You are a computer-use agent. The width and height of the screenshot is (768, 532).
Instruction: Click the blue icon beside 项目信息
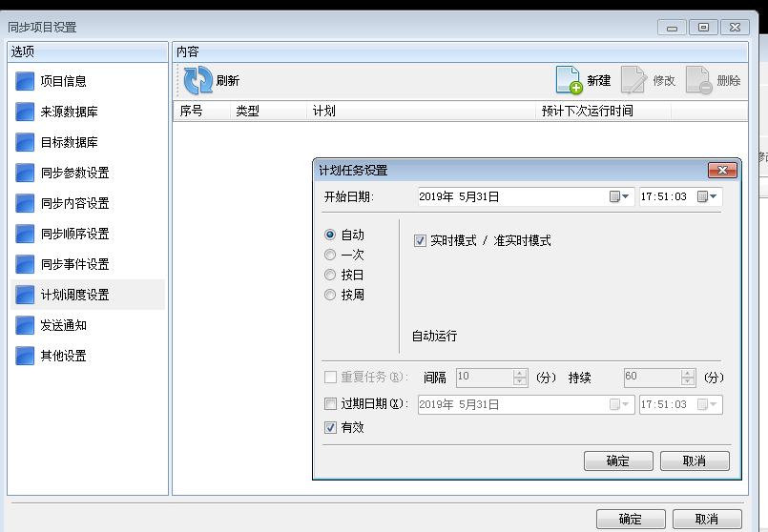25,81
